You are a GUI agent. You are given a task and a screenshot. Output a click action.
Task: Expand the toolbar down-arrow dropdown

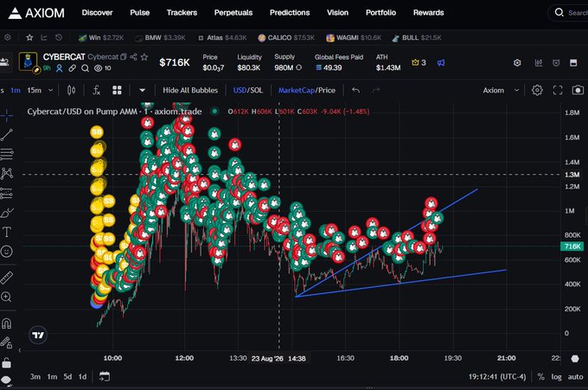pyautogui.click(x=142, y=91)
